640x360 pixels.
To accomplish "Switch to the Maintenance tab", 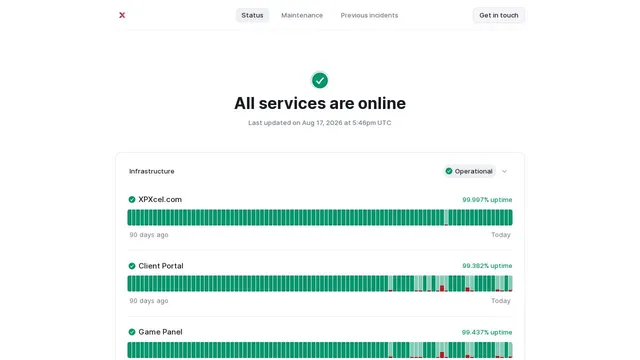I will tap(302, 15).
